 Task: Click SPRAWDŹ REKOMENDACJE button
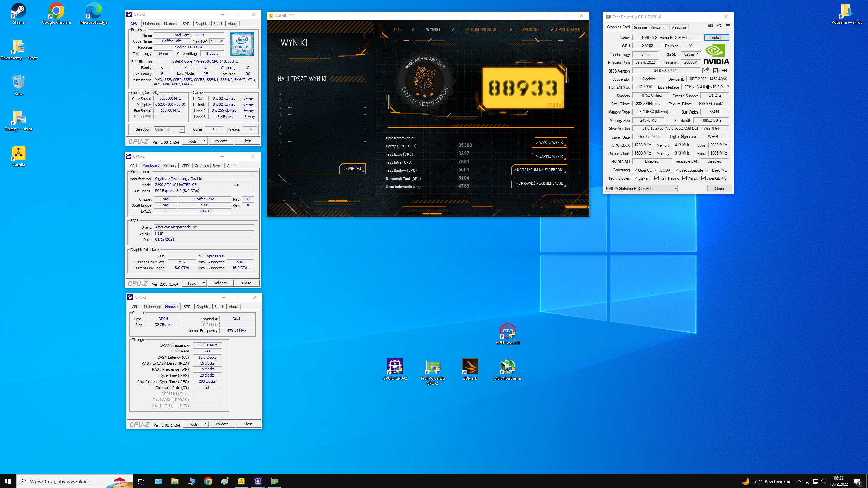[x=539, y=183]
